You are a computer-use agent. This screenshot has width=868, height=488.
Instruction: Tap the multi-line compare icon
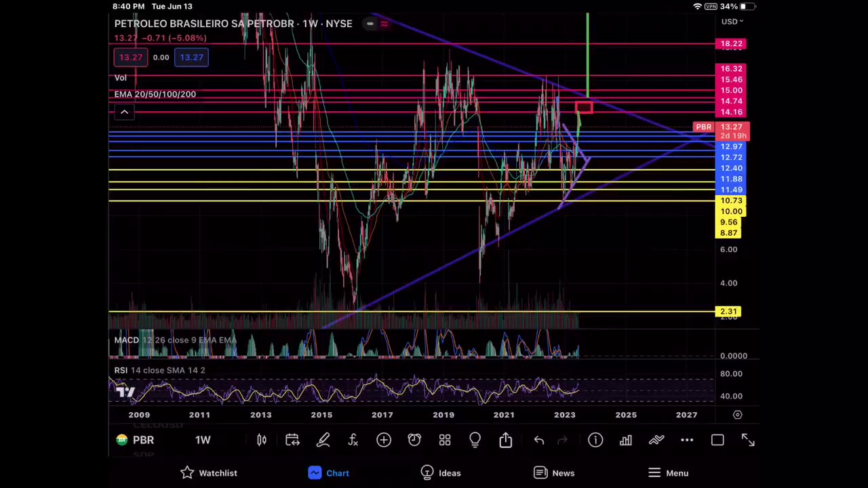(x=656, y=441)
